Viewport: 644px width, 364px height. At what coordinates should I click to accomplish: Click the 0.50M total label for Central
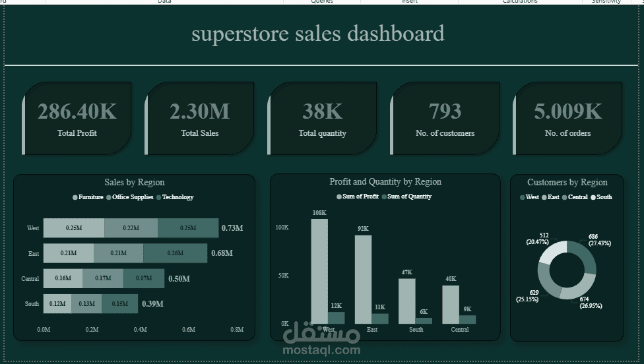(179, 279)
